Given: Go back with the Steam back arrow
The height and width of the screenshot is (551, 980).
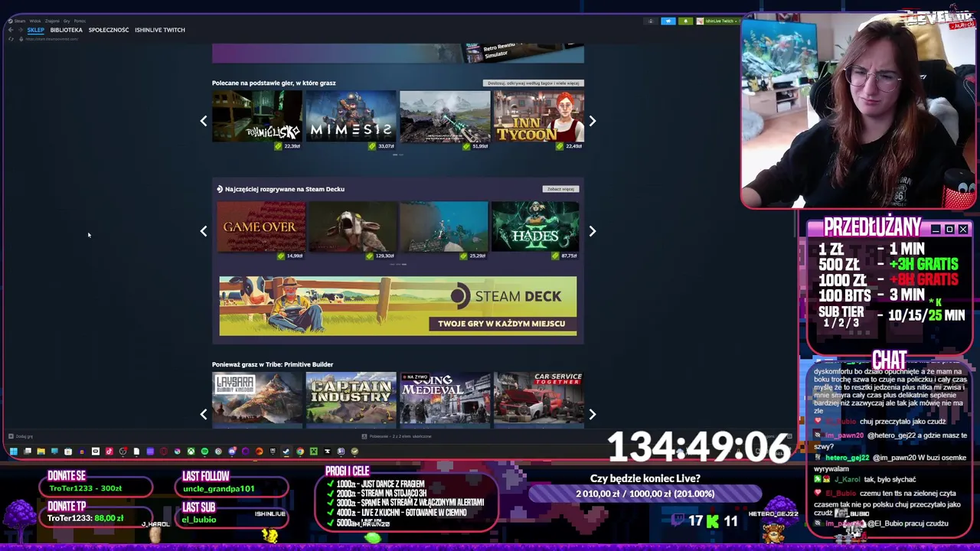Looking at the screenshot, I should coord(11,30).
